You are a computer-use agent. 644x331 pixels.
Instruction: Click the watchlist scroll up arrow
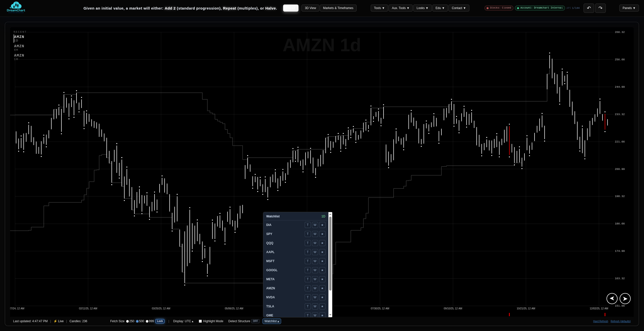click(x=330, y=214)
